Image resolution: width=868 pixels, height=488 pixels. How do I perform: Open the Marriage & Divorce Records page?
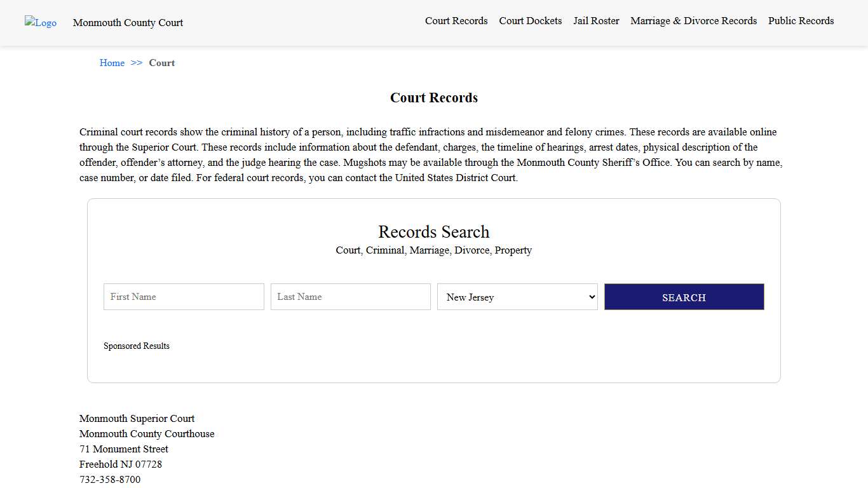693,20
